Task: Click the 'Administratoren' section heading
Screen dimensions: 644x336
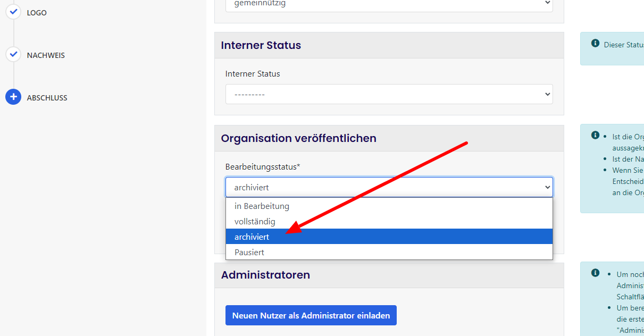Action: tap(265, 275)
